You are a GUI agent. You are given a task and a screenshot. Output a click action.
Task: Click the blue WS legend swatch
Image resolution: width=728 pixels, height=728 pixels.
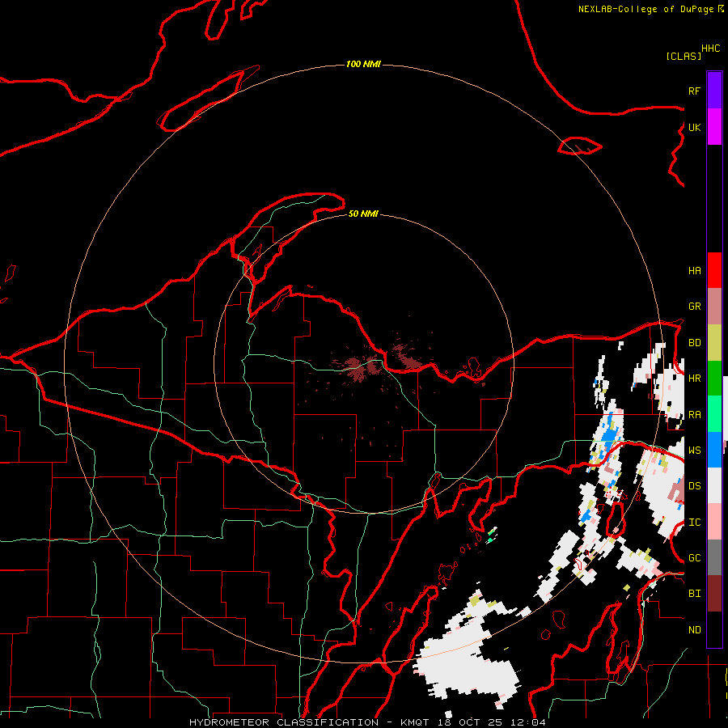(714, 450)
